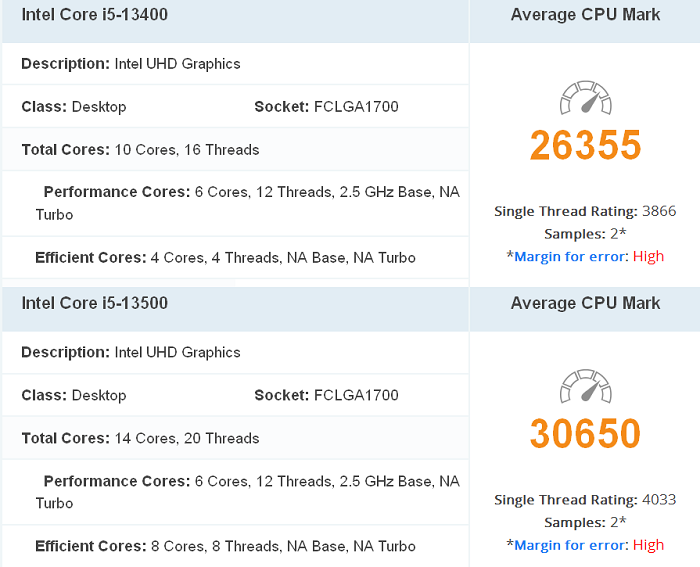Click the top Average CPU Mark header
This screenshot has height=567, width=700.
pos(585,15)
